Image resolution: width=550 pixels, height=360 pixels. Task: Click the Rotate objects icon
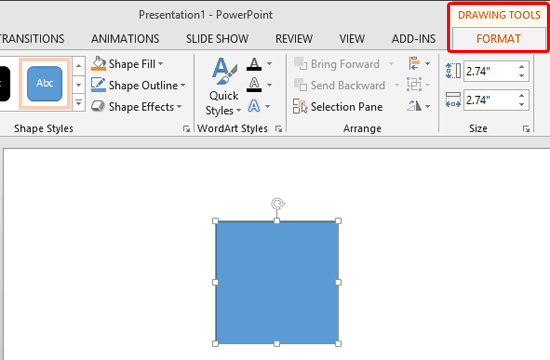coord(414,106)
